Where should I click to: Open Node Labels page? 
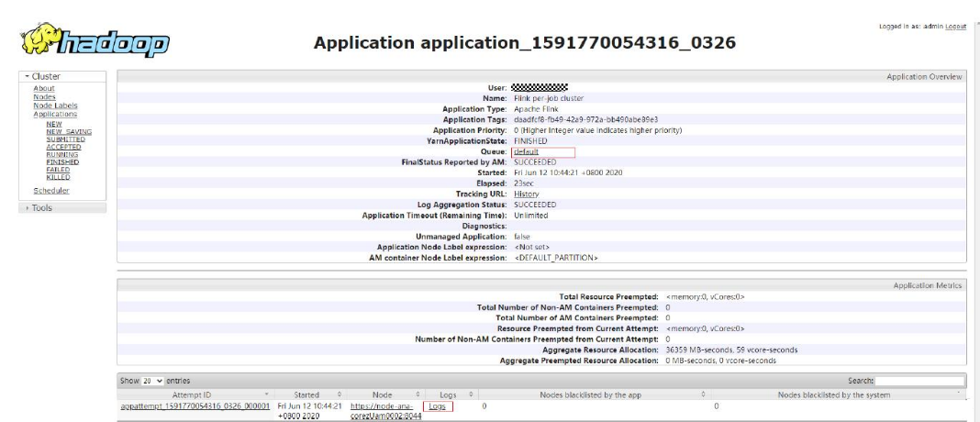(55, 105)
